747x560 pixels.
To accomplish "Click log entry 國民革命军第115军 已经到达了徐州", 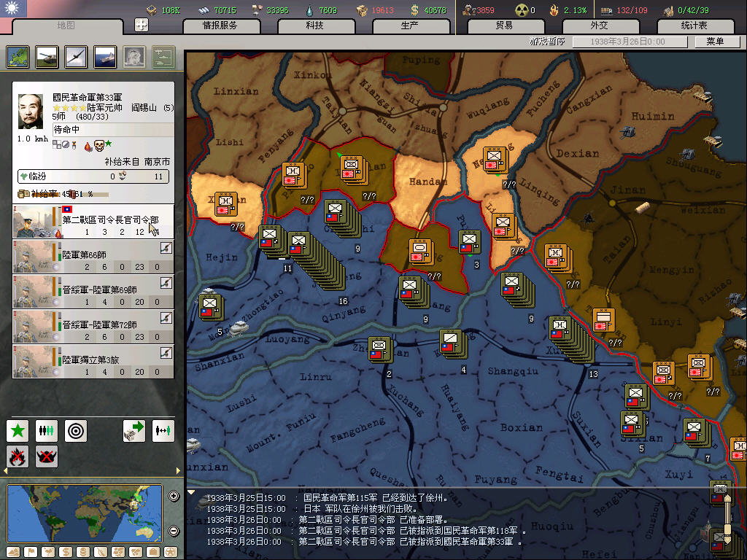I will pyautogui.click(x=328, y=498).
